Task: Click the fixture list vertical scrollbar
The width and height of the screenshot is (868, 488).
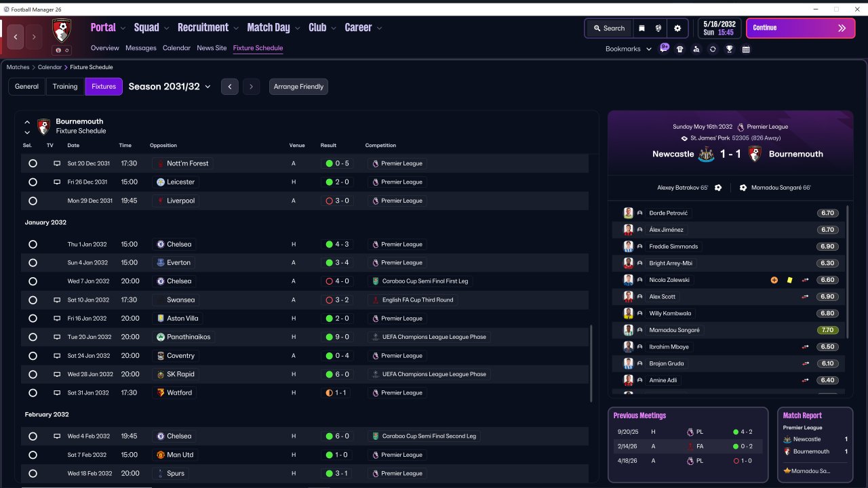Action: tap(591, 363)
